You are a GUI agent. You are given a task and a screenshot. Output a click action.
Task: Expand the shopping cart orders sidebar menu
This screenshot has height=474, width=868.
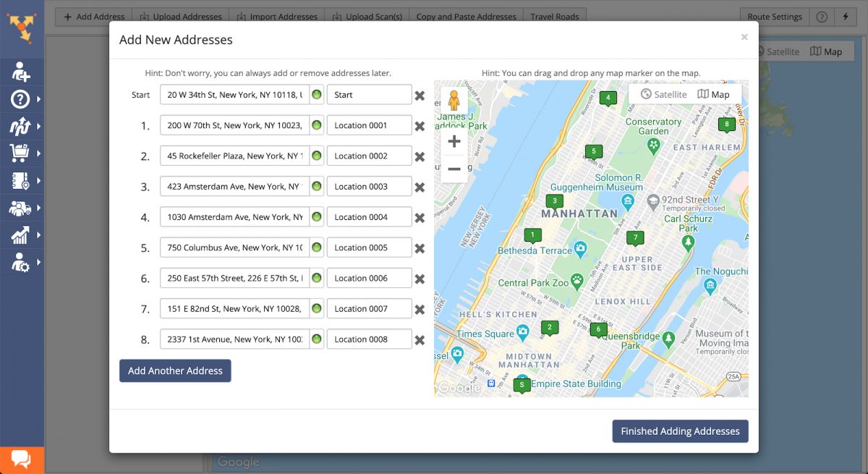(21, 153)
